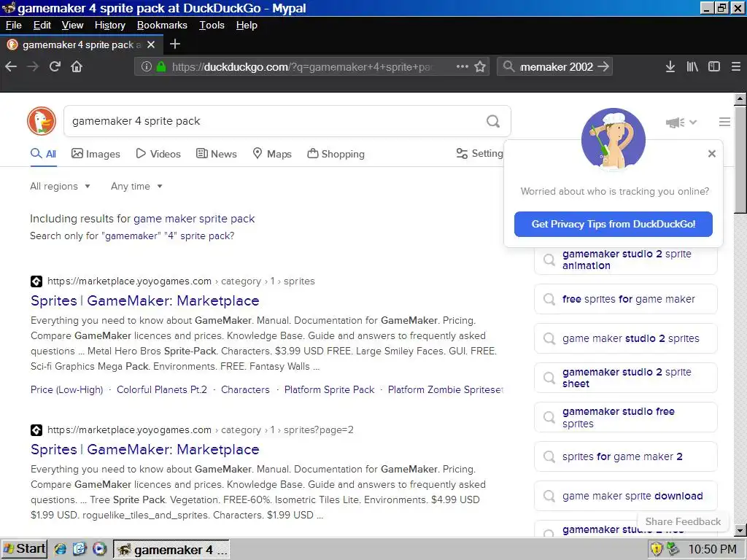Search related: sprites for game maker 2
Screen dimensions: 747x560
(x=625, y=456)
